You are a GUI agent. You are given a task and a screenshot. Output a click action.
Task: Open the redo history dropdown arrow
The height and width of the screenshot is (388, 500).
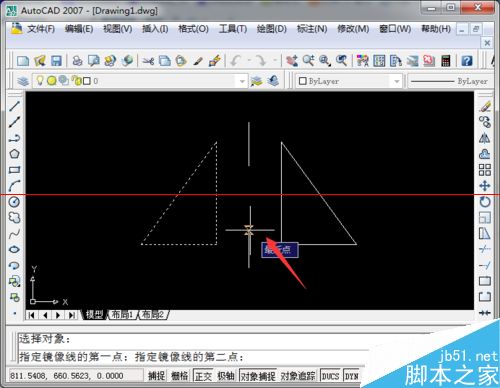click(275, 61)
